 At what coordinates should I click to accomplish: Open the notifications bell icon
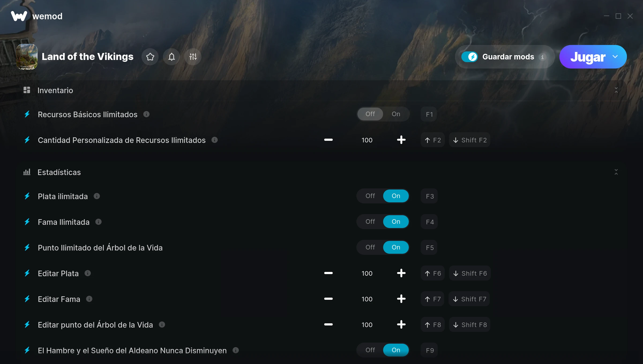171,57
